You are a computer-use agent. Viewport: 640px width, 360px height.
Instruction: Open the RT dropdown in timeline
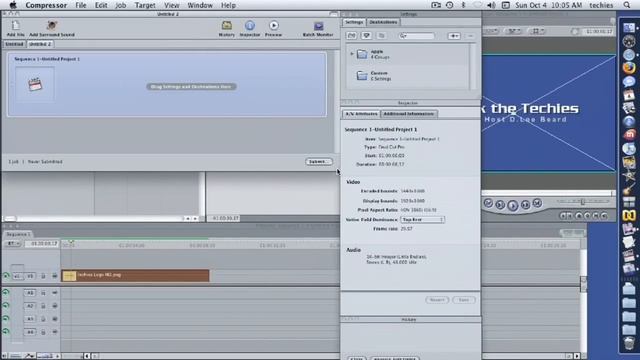click(x=13, y=244)
